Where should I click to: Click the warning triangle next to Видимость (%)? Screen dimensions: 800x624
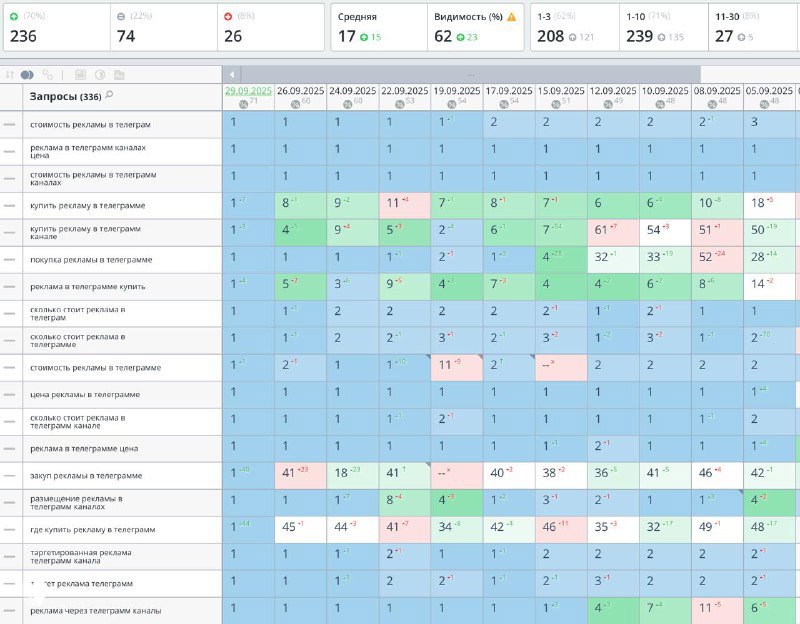[x=512, y=17]
